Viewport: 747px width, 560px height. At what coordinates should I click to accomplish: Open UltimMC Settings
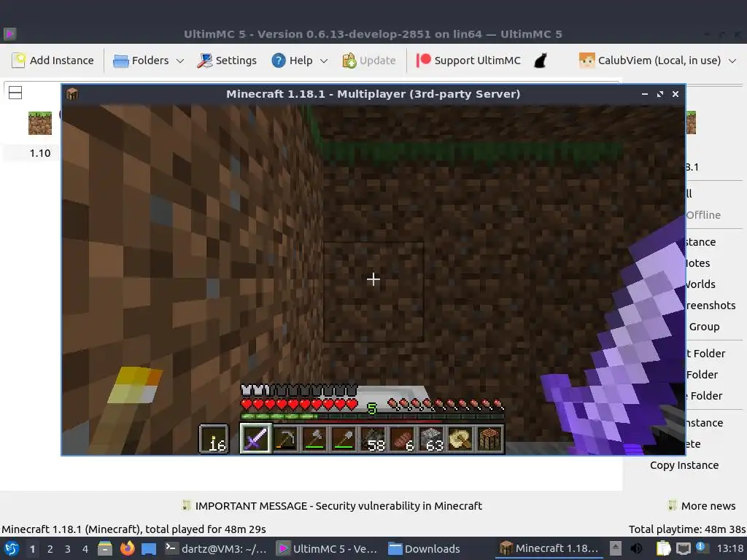[x=227, y=61]
